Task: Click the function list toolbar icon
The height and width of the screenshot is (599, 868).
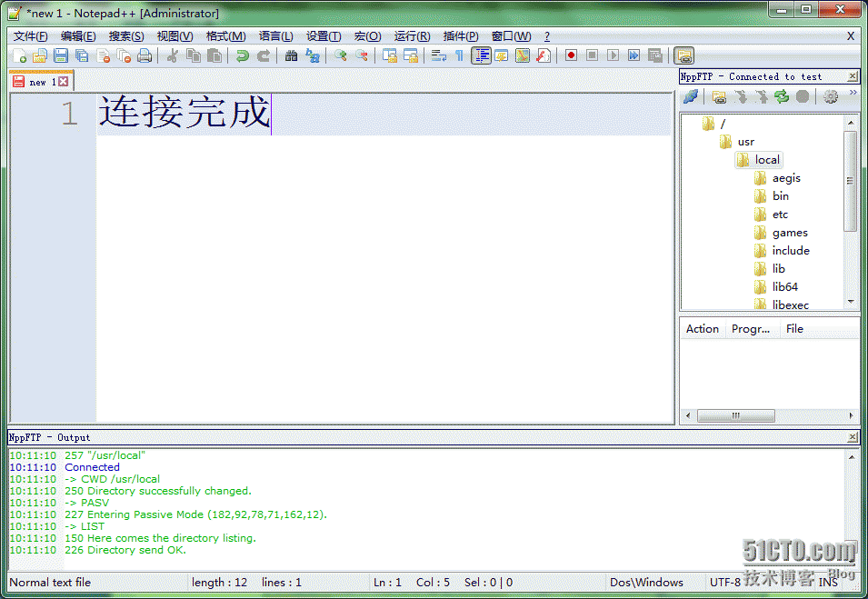Action: (544, 55)
